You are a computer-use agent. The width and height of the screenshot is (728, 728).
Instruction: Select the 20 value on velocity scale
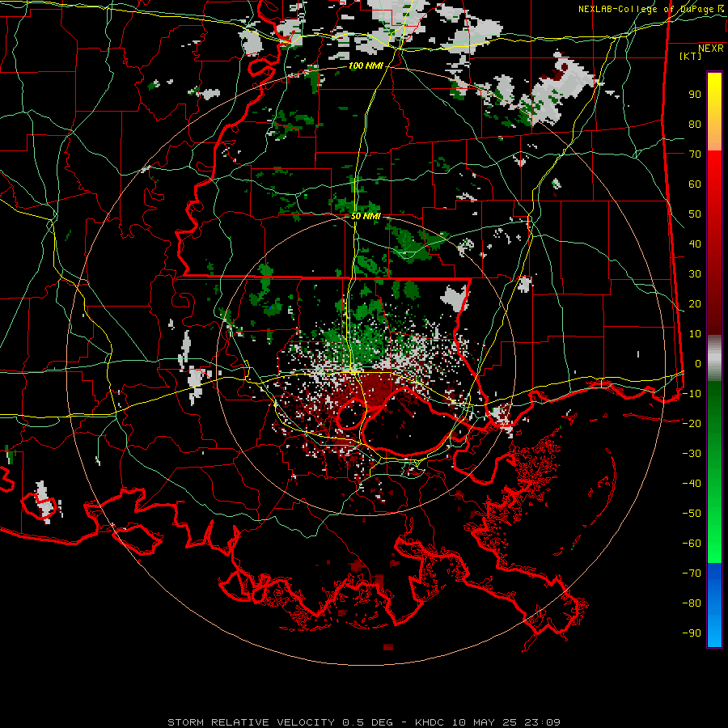coord(695,304)
